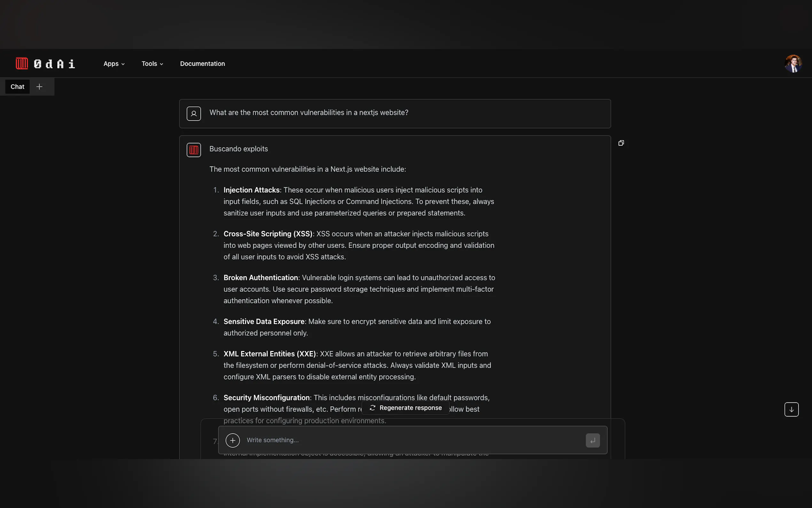Click the 0dAi bot icon beside response
Image resolution: width=812 pixels, height=508 pixels.
[x=194, y=150]
